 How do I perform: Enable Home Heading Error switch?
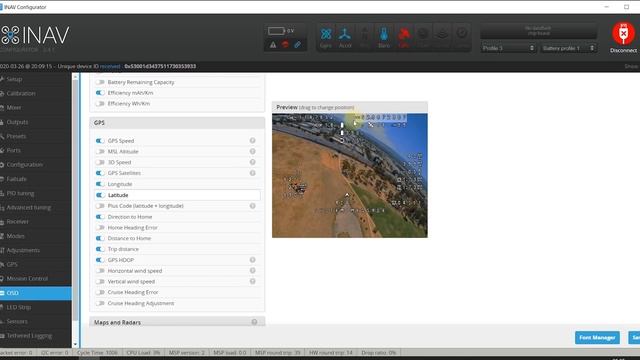[x=100, y=227]
